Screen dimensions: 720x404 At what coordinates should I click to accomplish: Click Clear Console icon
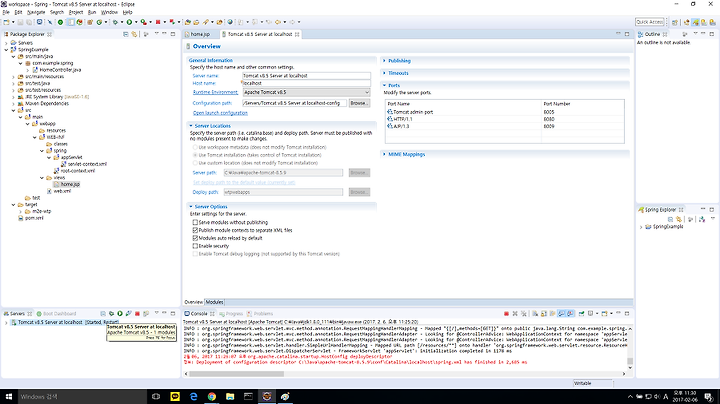(535, 314)
